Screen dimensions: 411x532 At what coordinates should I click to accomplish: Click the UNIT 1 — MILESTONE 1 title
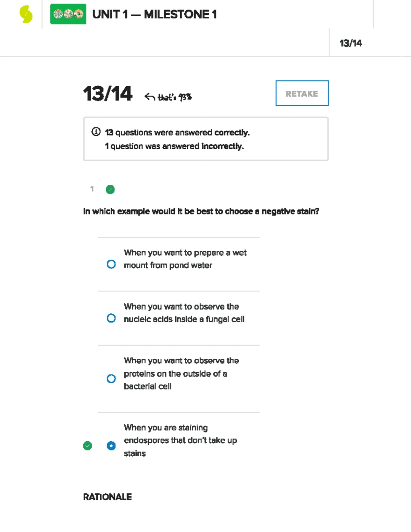155,14
